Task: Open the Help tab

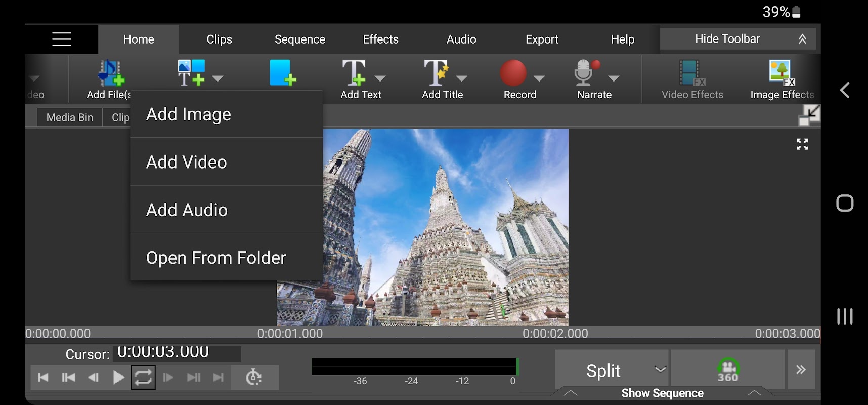Action: pyautogui.click(x=623, y=39)
